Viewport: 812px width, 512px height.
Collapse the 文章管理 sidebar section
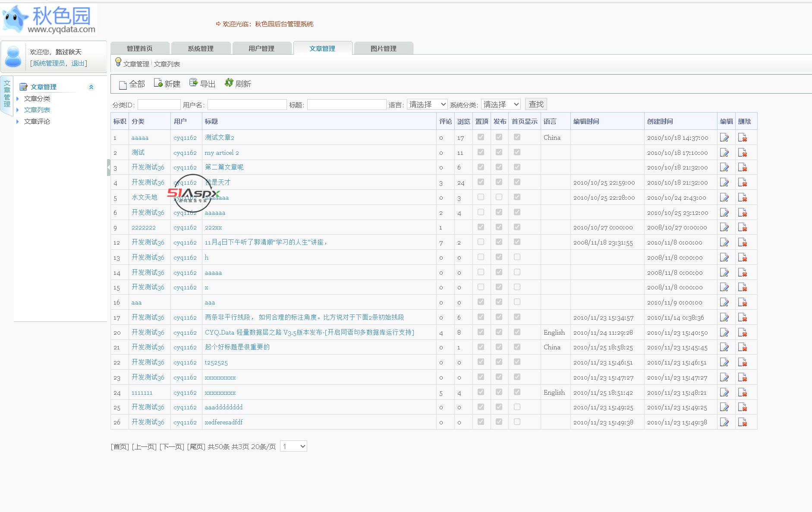click(x=91, y=87)
